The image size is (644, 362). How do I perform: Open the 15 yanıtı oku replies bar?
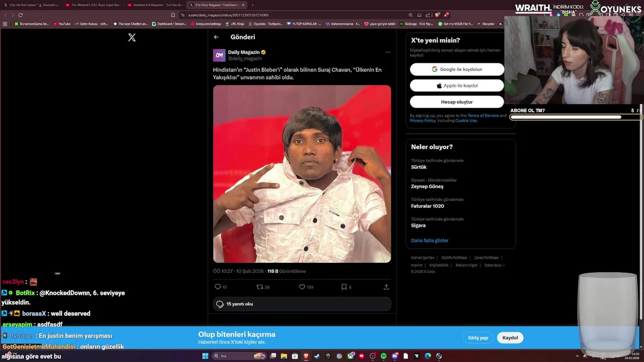[302, 304]
